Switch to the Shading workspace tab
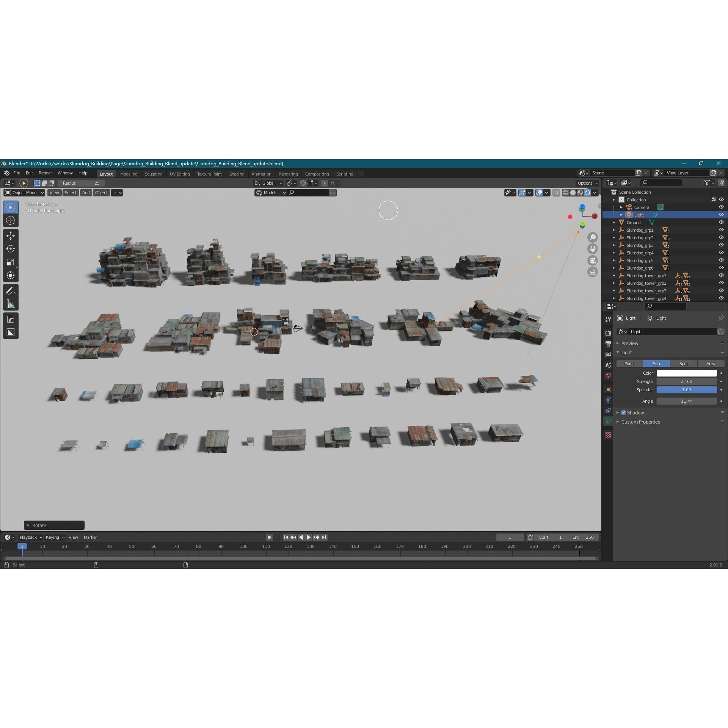Image resolution: width=728 pixels, height=728 pixels. pos(237,174)
